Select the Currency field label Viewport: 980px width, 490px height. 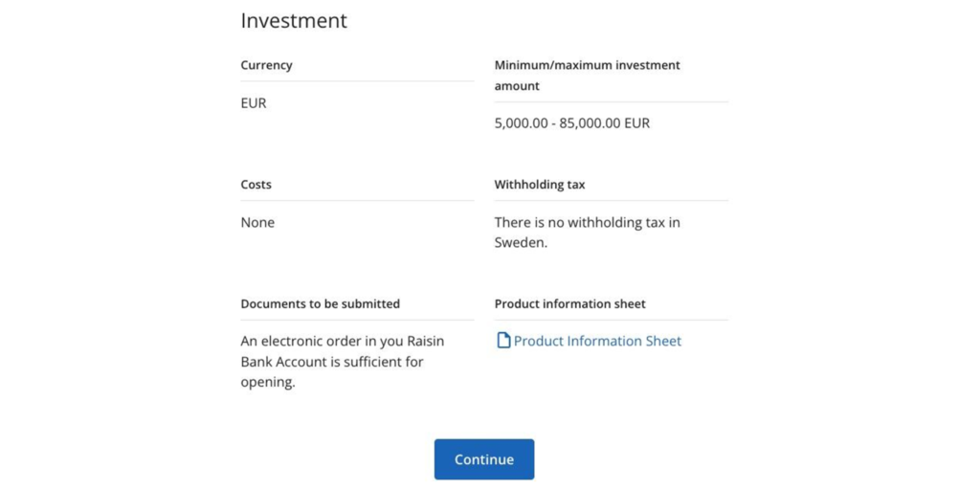coord(266,65)
